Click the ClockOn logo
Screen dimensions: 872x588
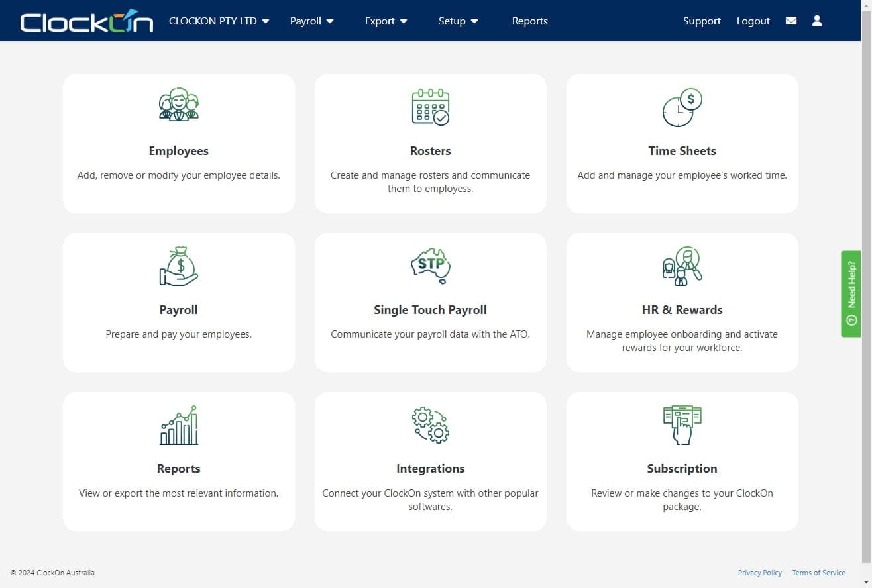(x=87, y=21)
